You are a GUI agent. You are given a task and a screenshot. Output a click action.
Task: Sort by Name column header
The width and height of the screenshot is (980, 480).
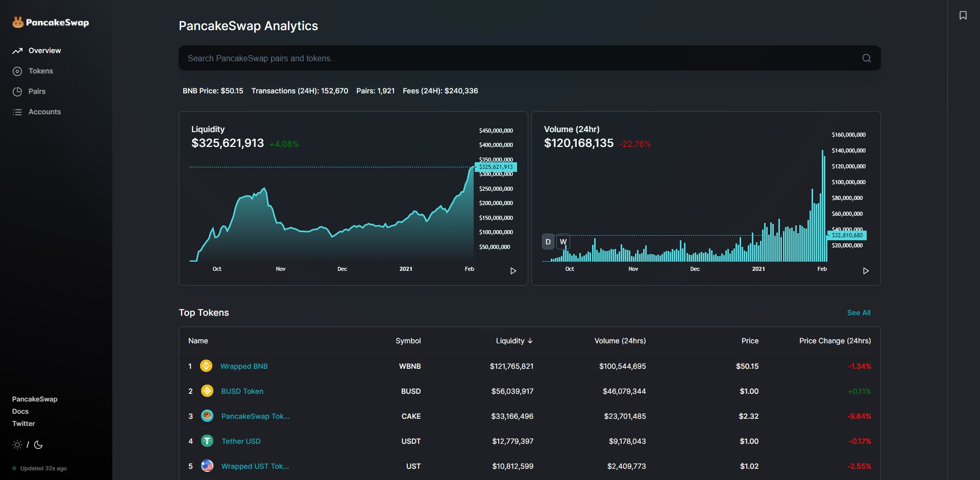[x=198, y=341]
